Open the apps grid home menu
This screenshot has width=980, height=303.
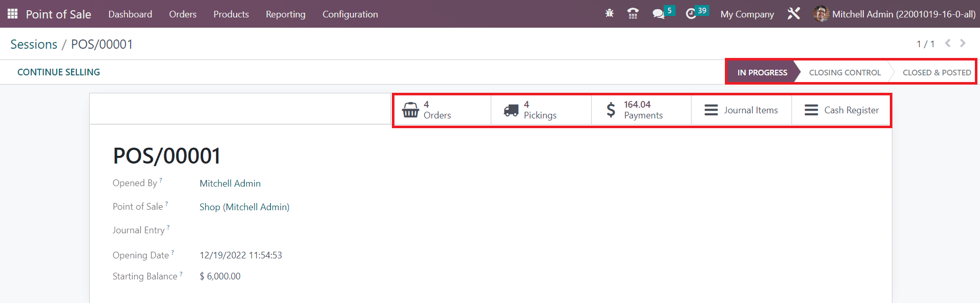[x=12, y=14]
